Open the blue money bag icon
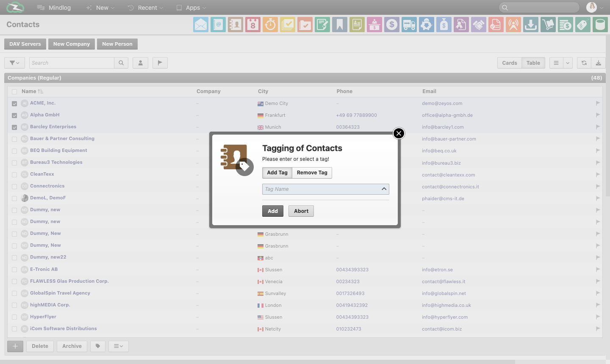 (x=444, y=25)
